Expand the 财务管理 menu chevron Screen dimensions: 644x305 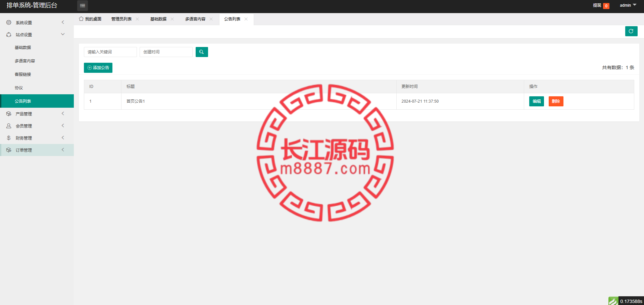(63, 138)
